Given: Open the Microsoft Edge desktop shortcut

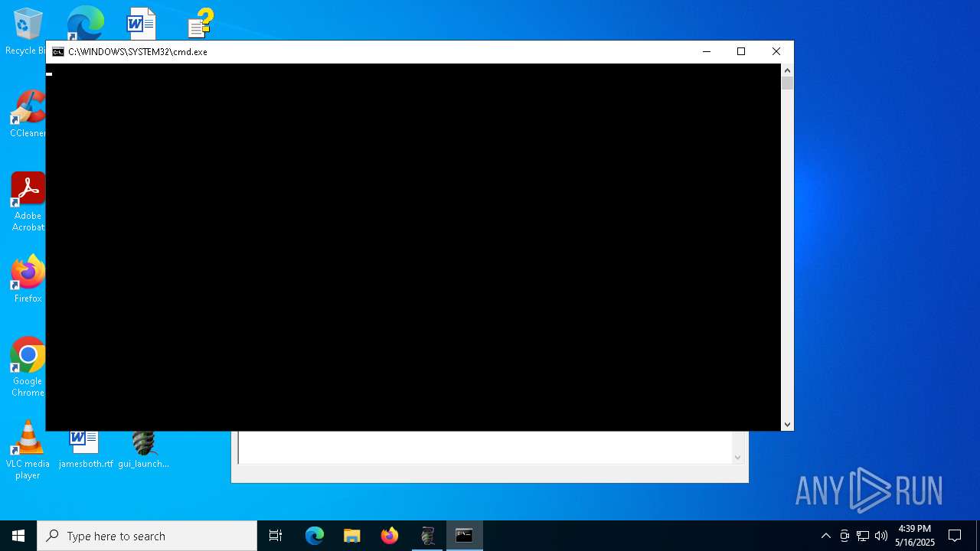Looking at the screenshot, I should click(x=85, y=23).
